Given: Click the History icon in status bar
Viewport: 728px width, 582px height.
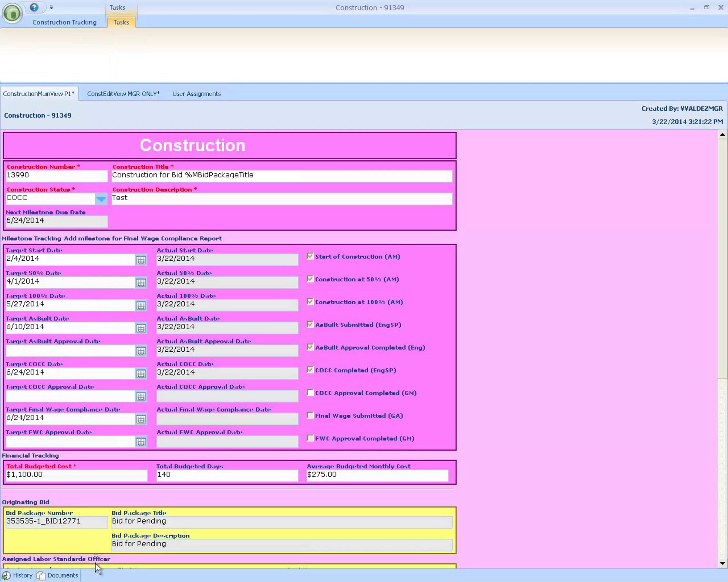Looking at the screenshot, I should point(6,575).
